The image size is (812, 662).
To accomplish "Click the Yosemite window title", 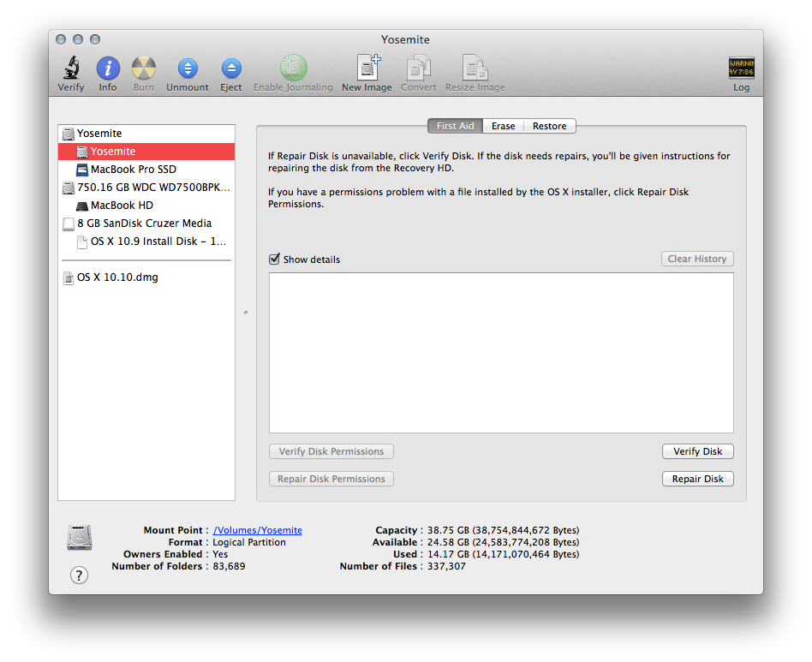I will tap(405, 39).
